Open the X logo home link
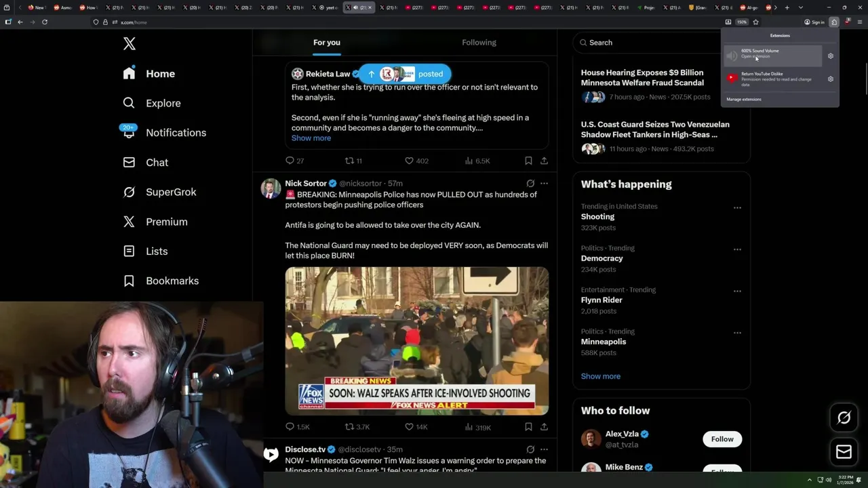The height and width of the screenshot is (488, 868). point(130,44)
